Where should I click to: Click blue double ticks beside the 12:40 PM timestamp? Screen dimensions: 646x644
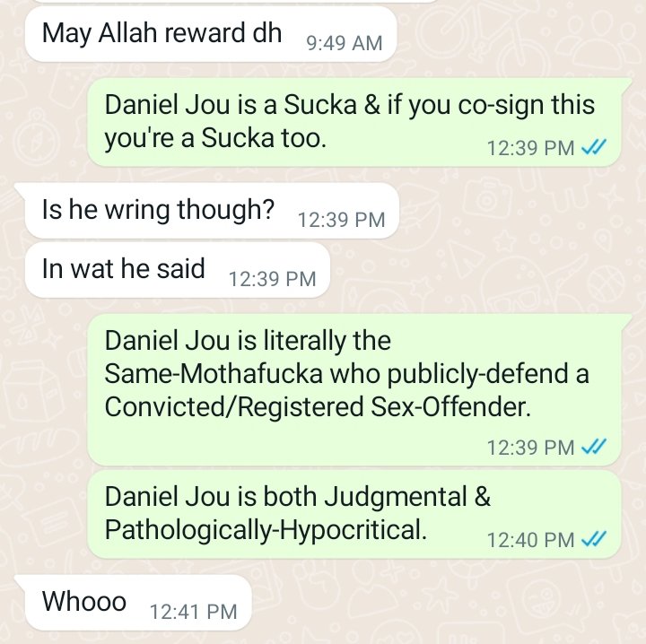(594, 539)
